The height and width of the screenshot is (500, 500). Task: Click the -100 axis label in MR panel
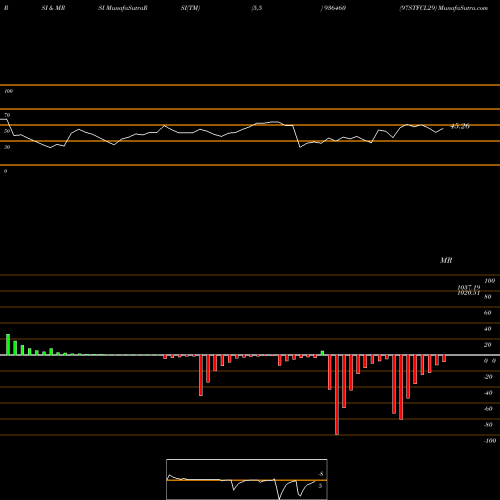pos(489,441)
